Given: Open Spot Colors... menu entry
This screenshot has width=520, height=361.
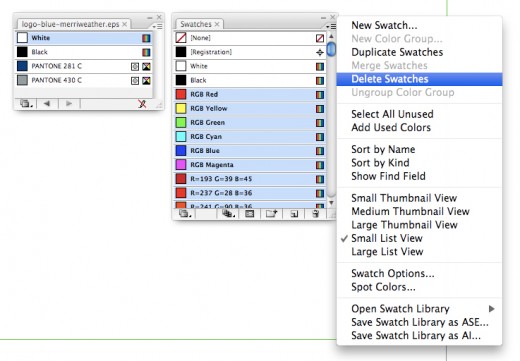Looking at the screenshot, I should pyautogui.click(x=383, y=287).
